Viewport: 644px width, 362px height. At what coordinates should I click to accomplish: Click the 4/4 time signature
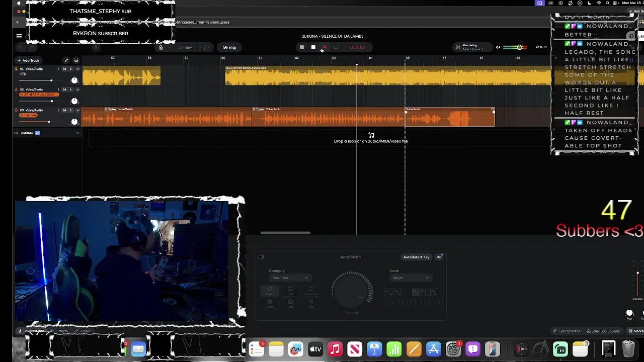tap(205, 47)
